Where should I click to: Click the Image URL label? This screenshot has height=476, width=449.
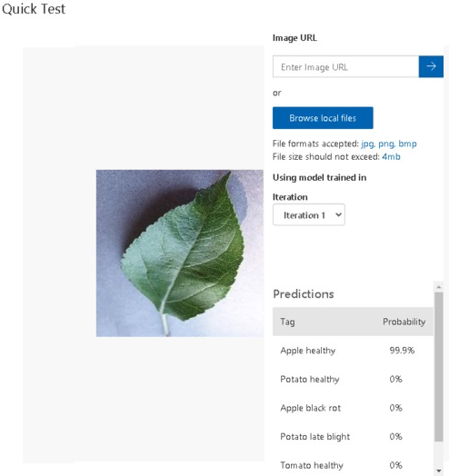click(x=294, y=37)
